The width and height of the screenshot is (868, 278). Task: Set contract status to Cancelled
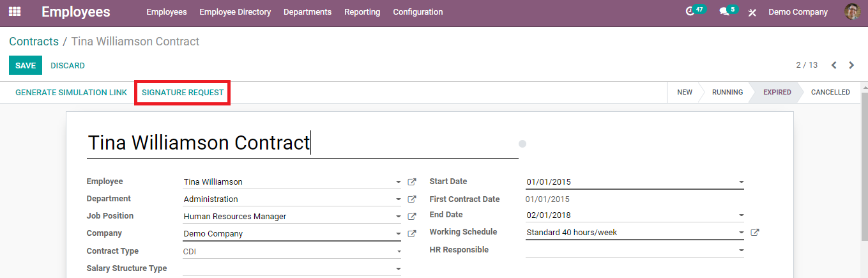coord(830,92)
